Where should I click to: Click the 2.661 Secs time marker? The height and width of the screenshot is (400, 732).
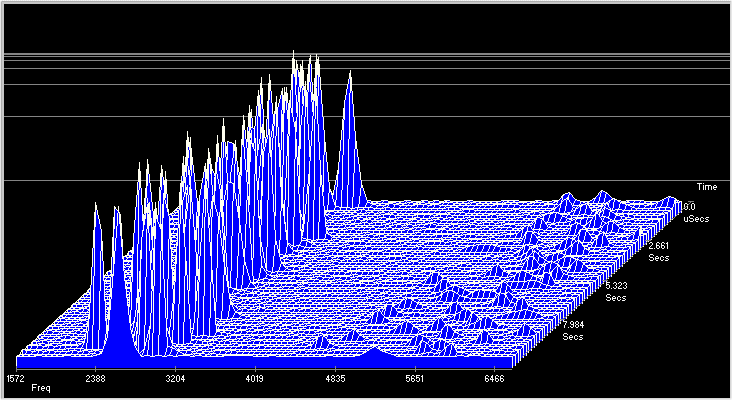pyautogui.click(x=658, y=251)
